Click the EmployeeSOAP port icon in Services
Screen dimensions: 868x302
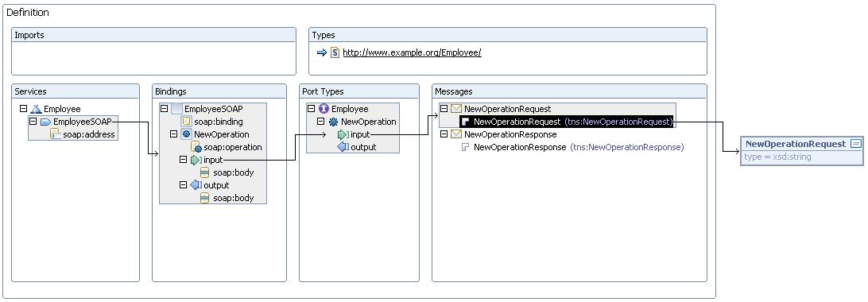point(45,122)
